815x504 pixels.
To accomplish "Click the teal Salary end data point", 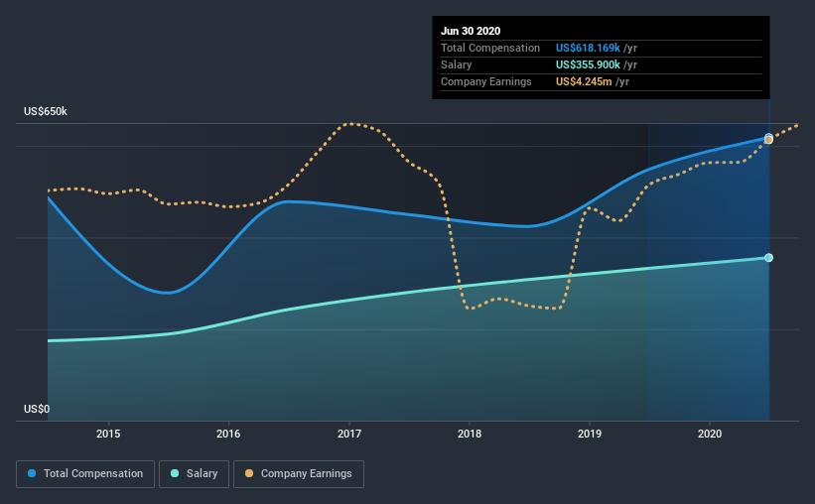I will (x=768, y=258).
